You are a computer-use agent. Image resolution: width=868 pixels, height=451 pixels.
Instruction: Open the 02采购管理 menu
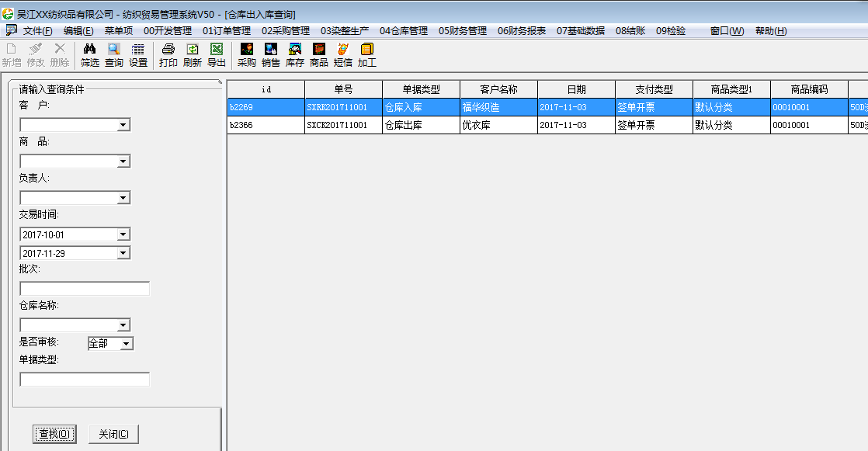pyautogui.click(x=286, y=31)
